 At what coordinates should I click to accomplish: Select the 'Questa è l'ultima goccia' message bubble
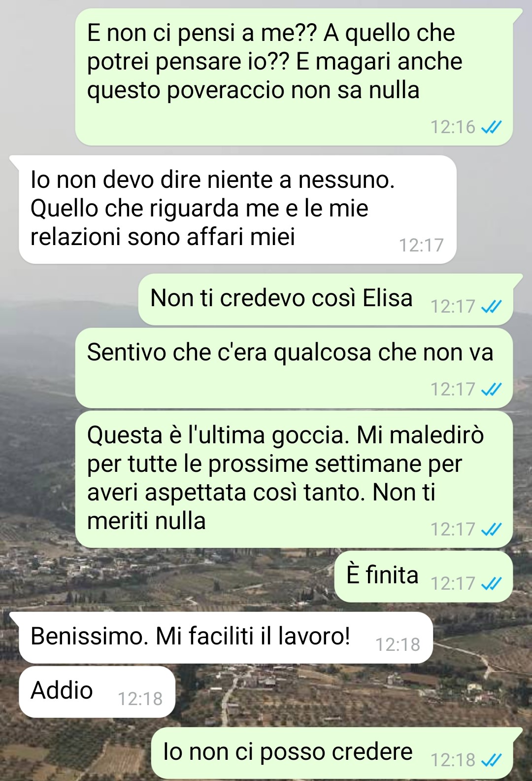pyautogui.click(x=294, y=479)
